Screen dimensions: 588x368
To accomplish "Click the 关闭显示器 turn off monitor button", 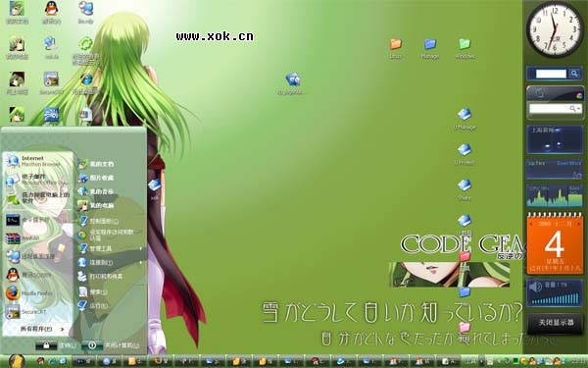I will tap(556, 323).
